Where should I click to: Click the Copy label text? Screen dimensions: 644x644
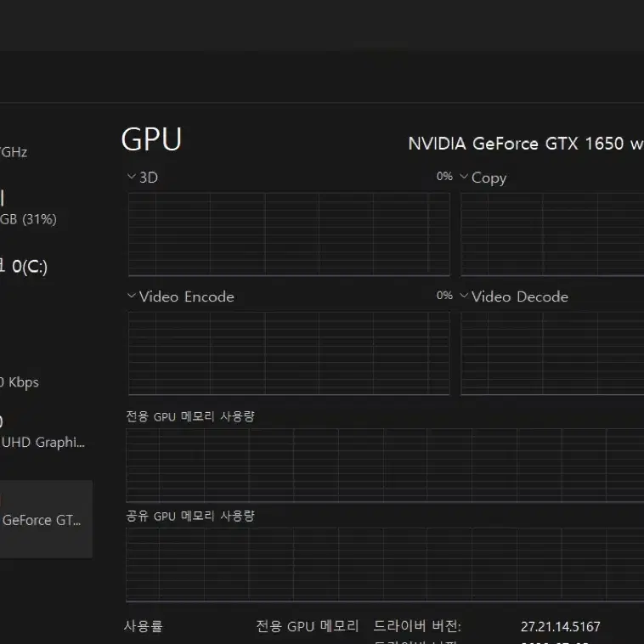(489, 178)
